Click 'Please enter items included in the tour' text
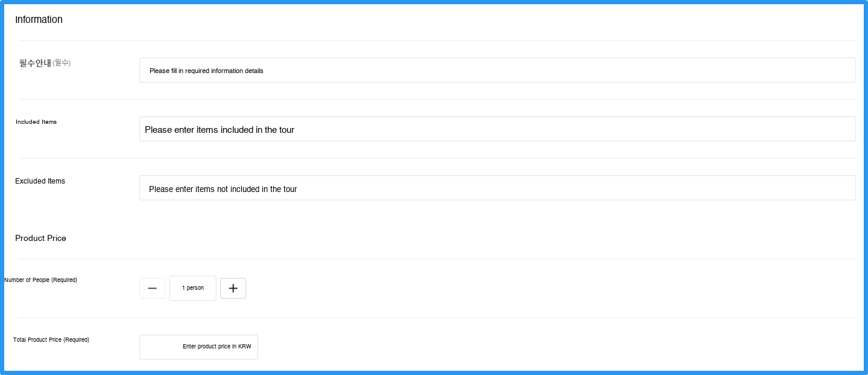 tap(220, 130)
